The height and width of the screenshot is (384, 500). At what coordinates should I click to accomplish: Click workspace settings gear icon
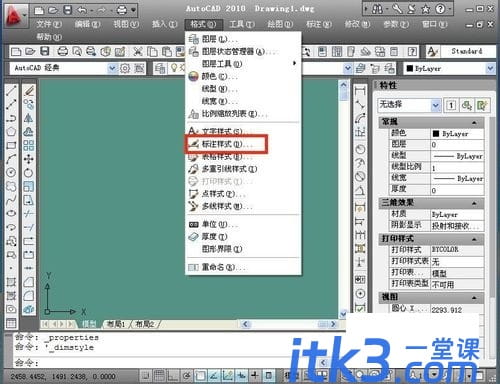(125, 68)
